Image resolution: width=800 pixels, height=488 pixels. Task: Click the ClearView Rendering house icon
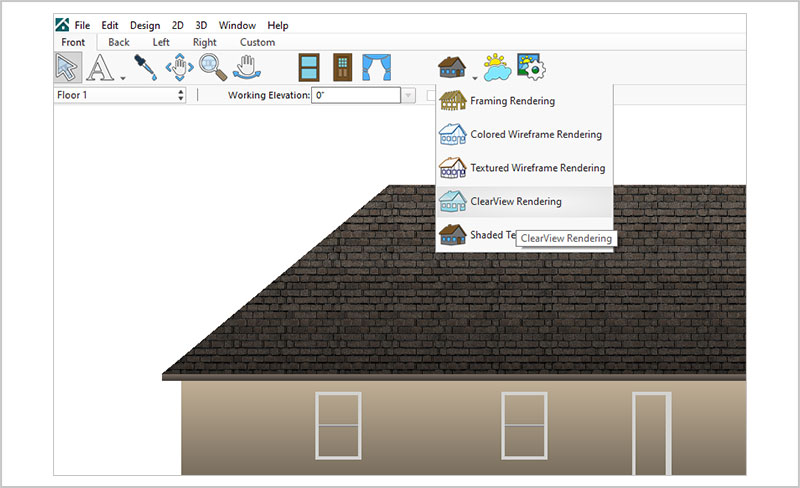coord(453,201)
